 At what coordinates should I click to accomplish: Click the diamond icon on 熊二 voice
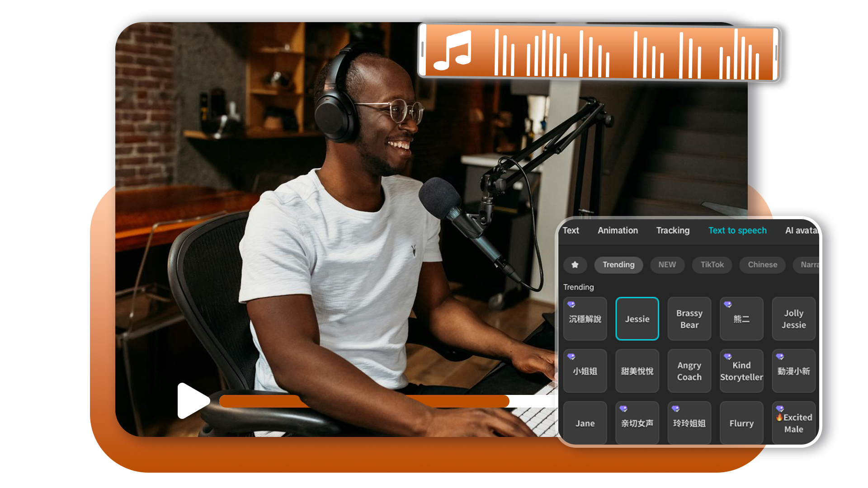[727, 305]
